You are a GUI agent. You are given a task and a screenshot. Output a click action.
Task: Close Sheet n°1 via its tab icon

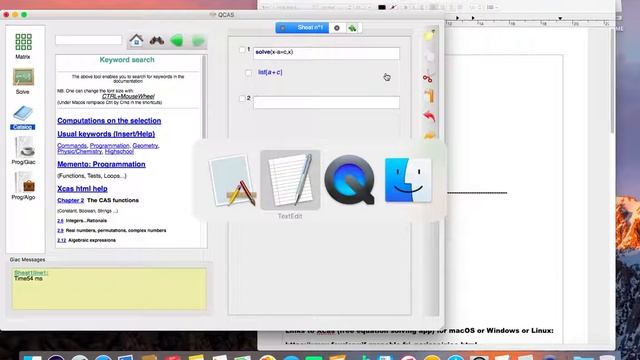pyautogui.click(x=282, y=28)
